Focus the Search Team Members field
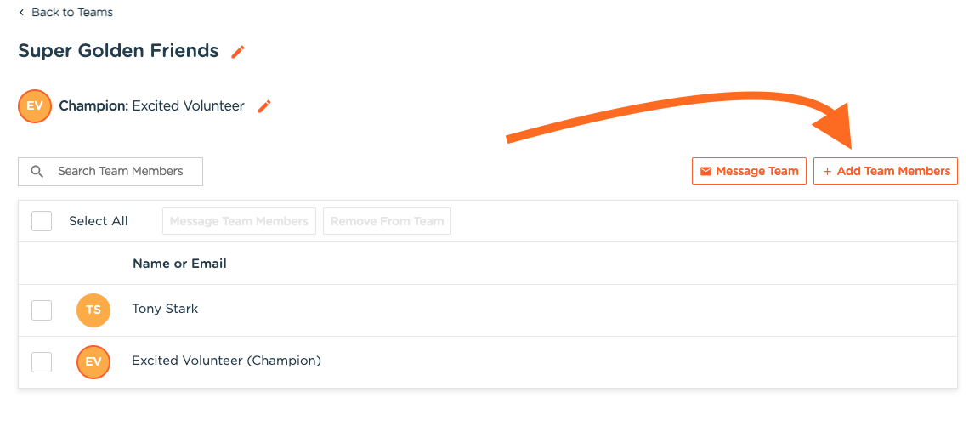This screenshot has width=980, height=426. click(121, 172)
